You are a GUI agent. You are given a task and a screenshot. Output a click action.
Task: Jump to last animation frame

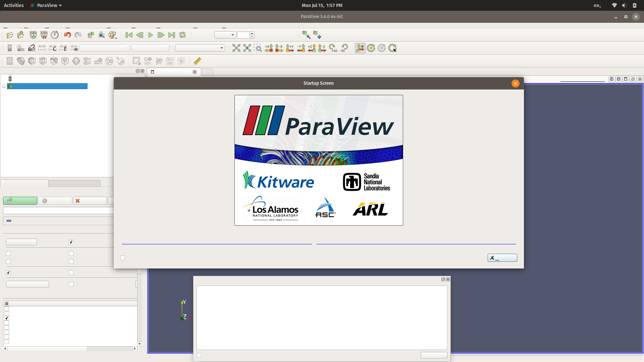[x=172, y=35]
